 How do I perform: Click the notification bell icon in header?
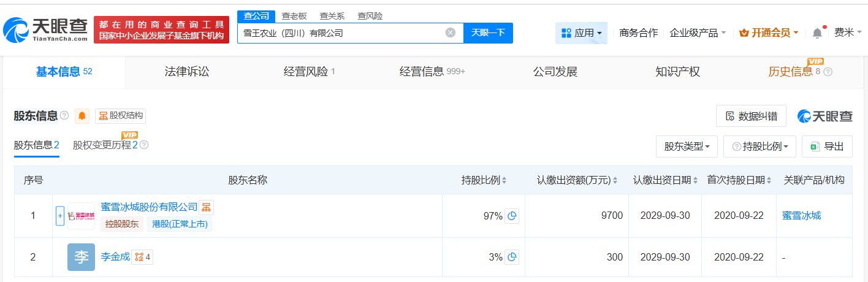[x=817, y=33]
